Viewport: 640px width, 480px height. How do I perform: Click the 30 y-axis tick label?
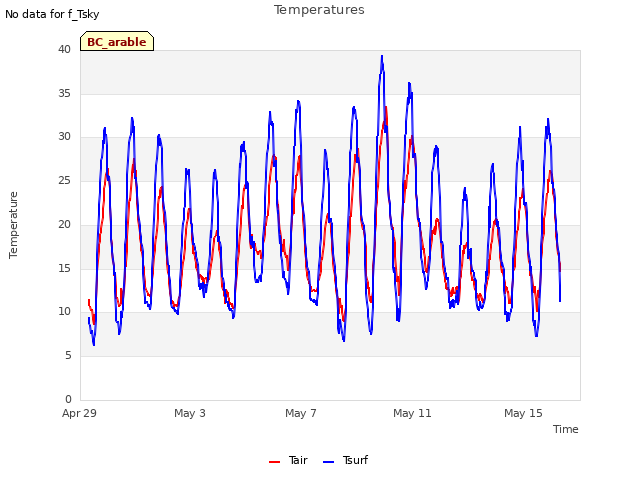64,137
